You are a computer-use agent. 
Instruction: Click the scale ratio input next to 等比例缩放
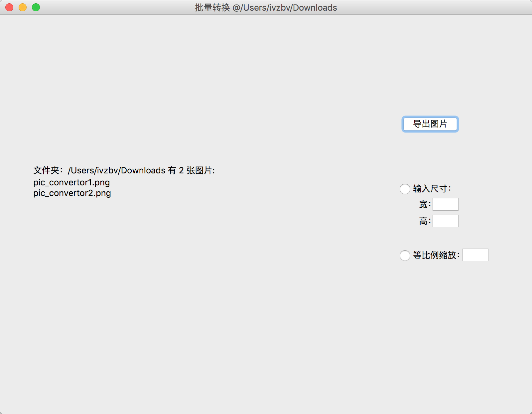click(475, 255)
